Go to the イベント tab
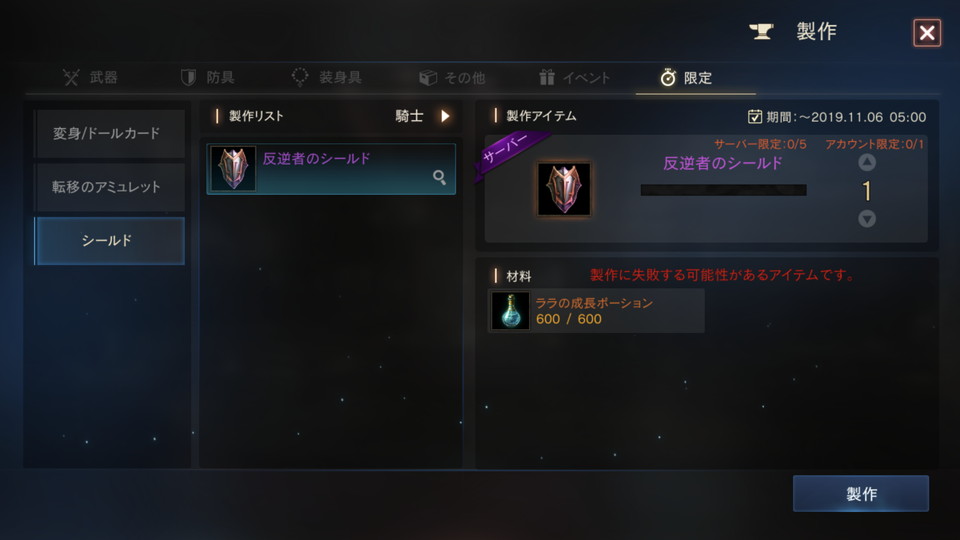The height and width of the screenshot is (540, 960). point(574,78)
